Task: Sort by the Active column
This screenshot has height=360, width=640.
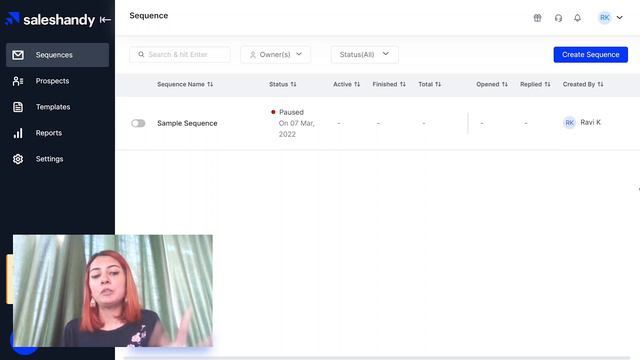Action: tap(347, 84)
